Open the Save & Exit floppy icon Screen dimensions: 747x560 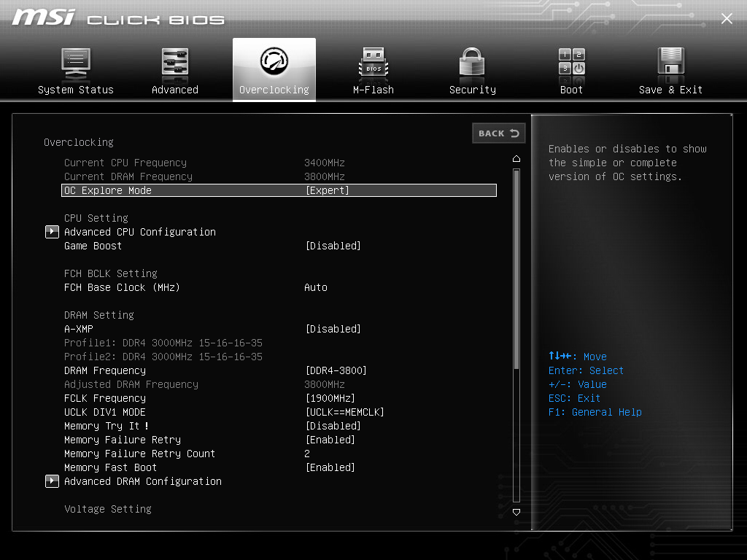pyautogui.click(x=671, y=62)
